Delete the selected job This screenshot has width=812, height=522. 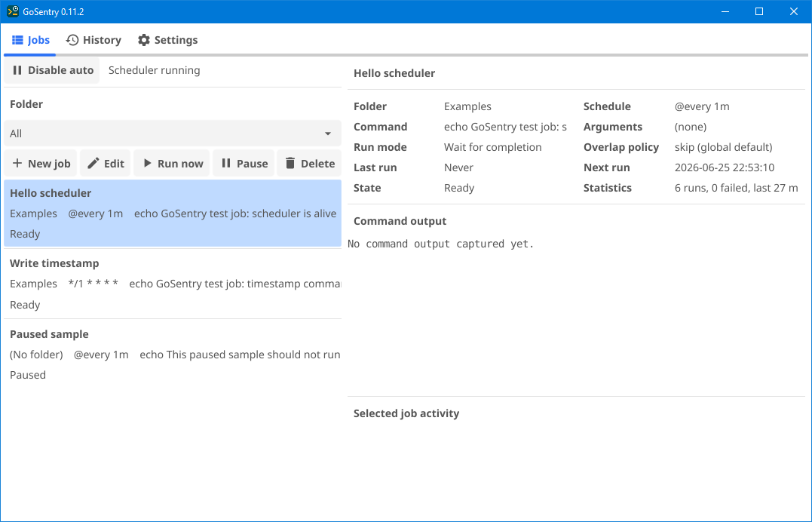coord(310,163)
